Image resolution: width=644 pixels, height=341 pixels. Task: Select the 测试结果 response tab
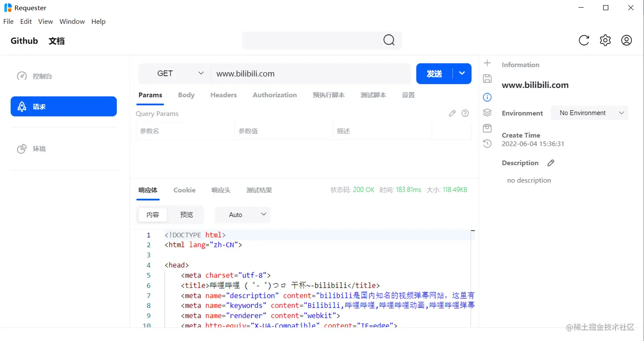point(259,190)
